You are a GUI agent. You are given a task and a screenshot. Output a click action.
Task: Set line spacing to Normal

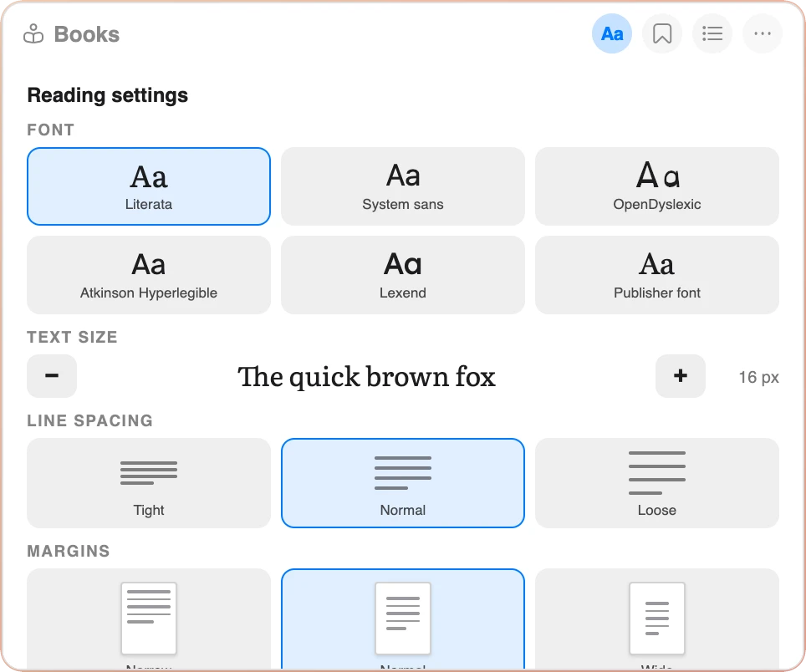coord(403,483)
